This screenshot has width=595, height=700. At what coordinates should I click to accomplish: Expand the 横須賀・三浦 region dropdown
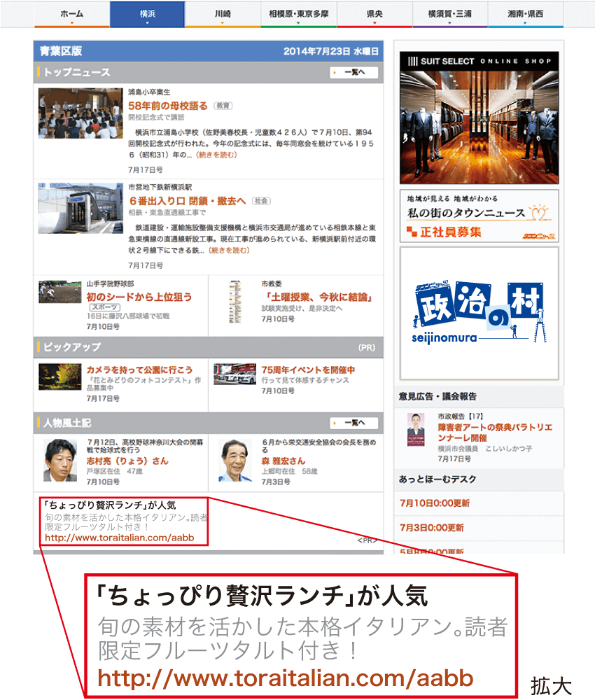(x=449, y=14)
